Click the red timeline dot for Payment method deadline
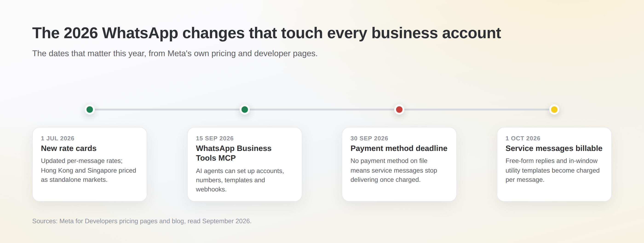Screen dimensions: 644x243 399,110
